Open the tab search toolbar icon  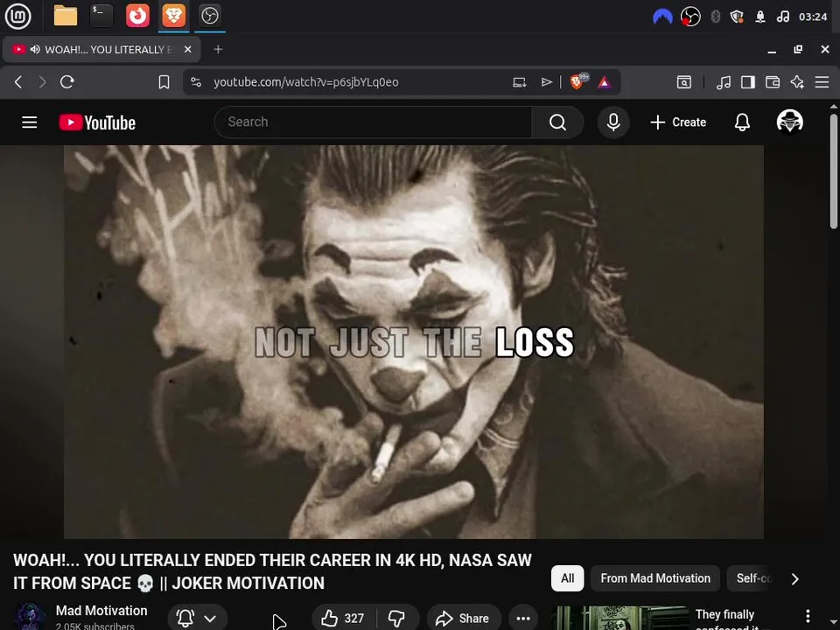tap(684, 82)
